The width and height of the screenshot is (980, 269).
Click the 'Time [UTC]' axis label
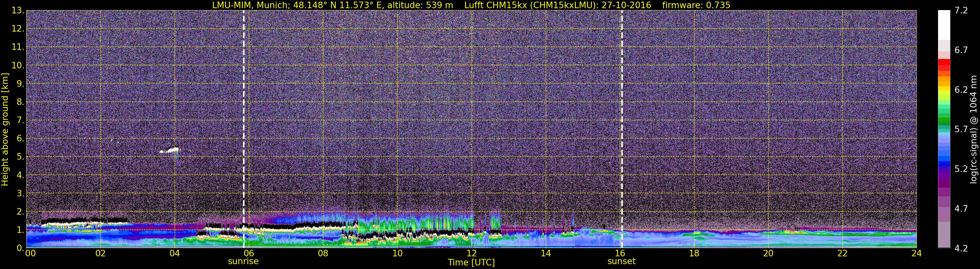pyautogui.click(x=471, y=262)
